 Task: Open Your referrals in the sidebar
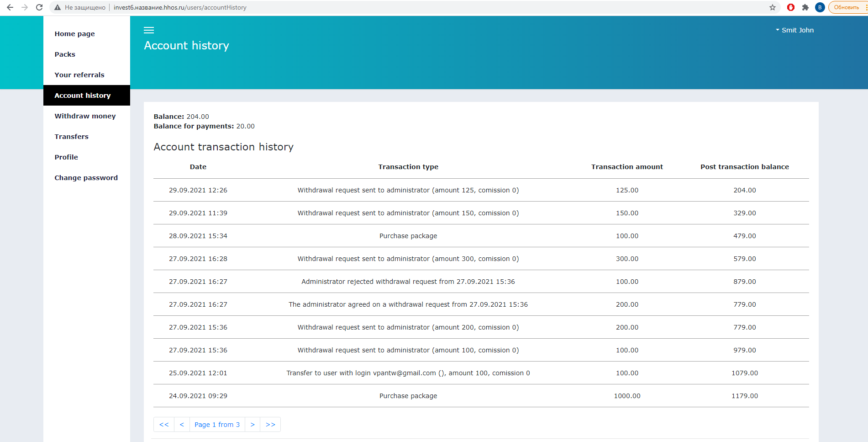pyautogui.click(x=87, y=75)
